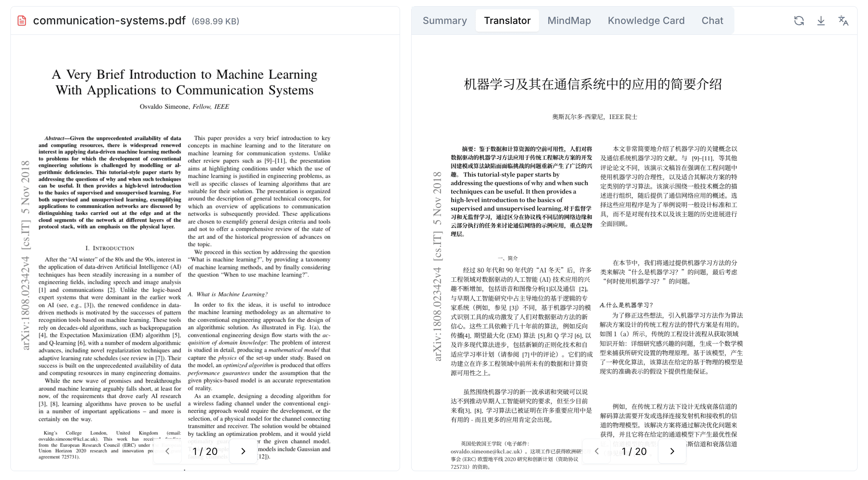Open the MindMap tab
The height and width of the screenshot is (480, 868).
point(569,20)
